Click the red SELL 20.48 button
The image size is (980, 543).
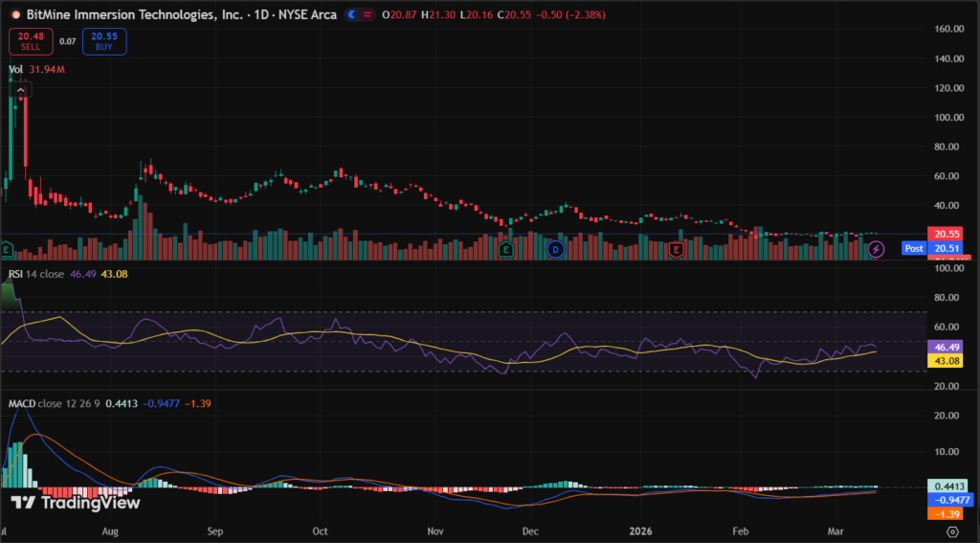click(32, 41)
